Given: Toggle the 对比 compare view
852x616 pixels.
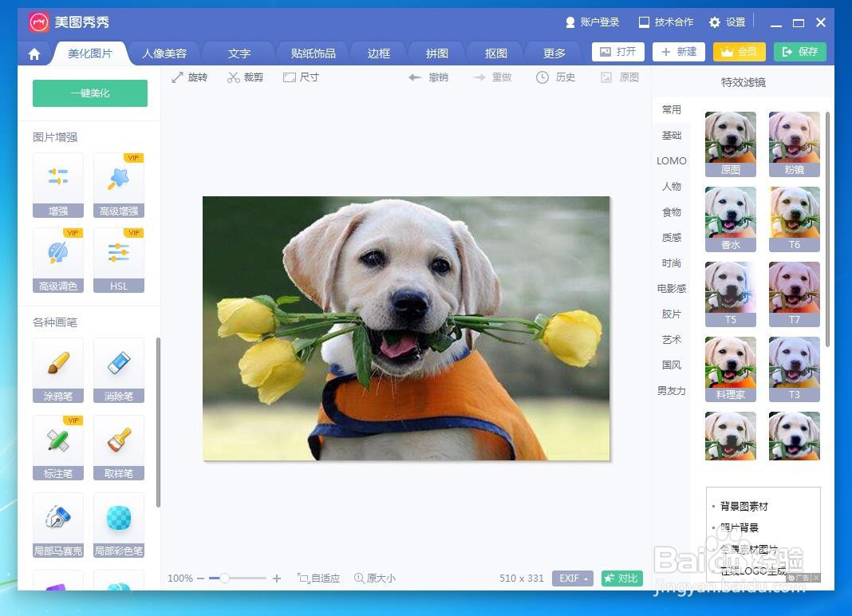Looking at the screenshot, I should (x=621, y=578).
